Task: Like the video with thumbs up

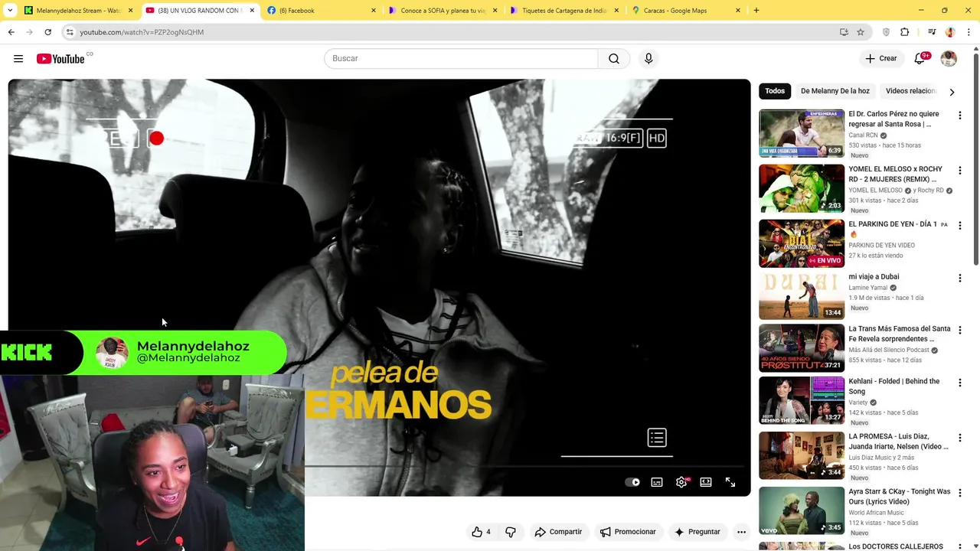Action: click(481, 532)
